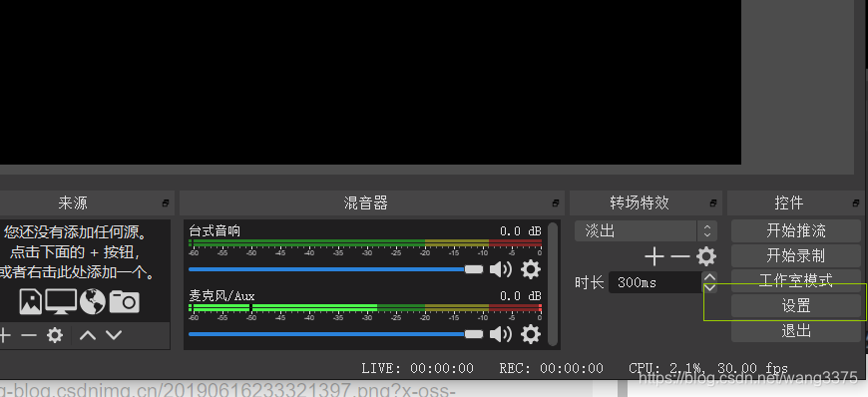Undock the 混音器 panel
The width and height of the screenshot is (868, 397).
click(556, 203)
